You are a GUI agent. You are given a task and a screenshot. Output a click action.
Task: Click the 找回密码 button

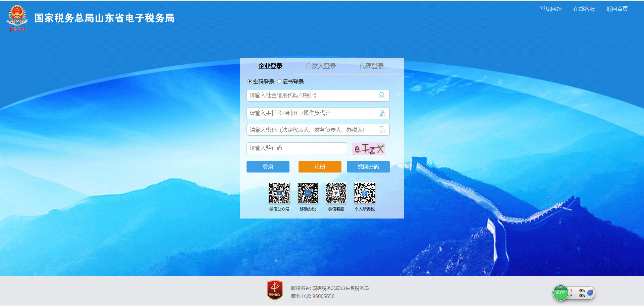click(368, 167)
